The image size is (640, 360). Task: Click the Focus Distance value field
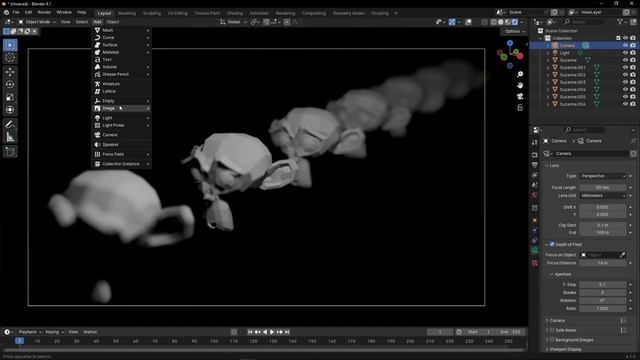(603, 263)
